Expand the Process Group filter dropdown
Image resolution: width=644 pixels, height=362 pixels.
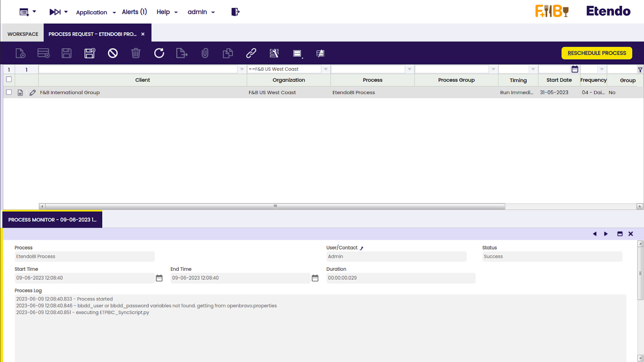pos(493,69)
